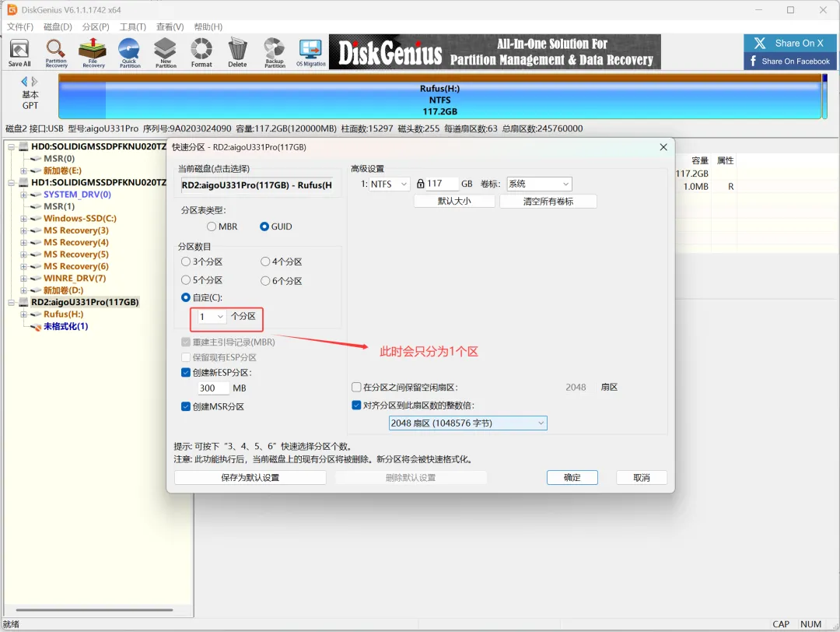The image size is (840, 632).
Task: Toggle the 创建MSR分区 checkbox
Action: pyautogui.click(x=186, y=406)
